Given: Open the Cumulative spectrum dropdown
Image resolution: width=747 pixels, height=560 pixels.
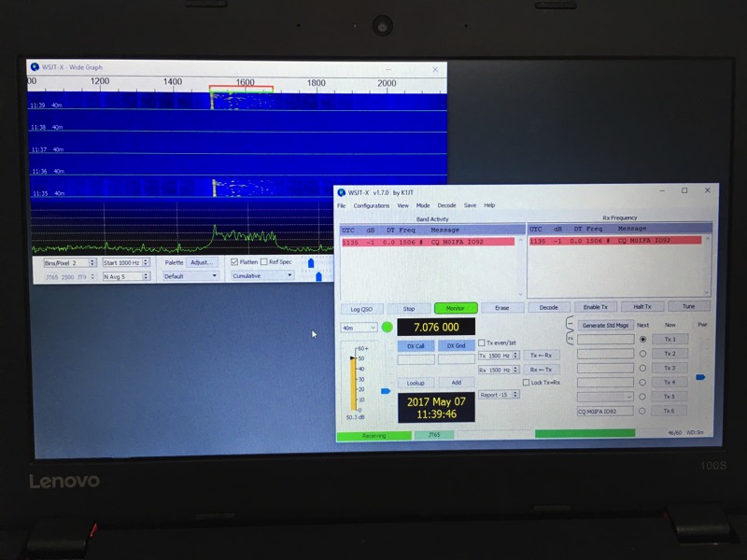Looking at the screenshot, I should click(x=261, y=275).
